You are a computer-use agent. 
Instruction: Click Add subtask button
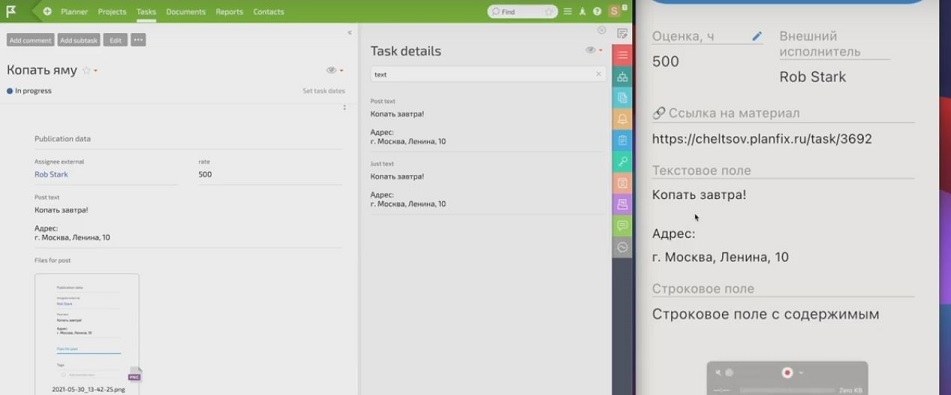point(79,41)
